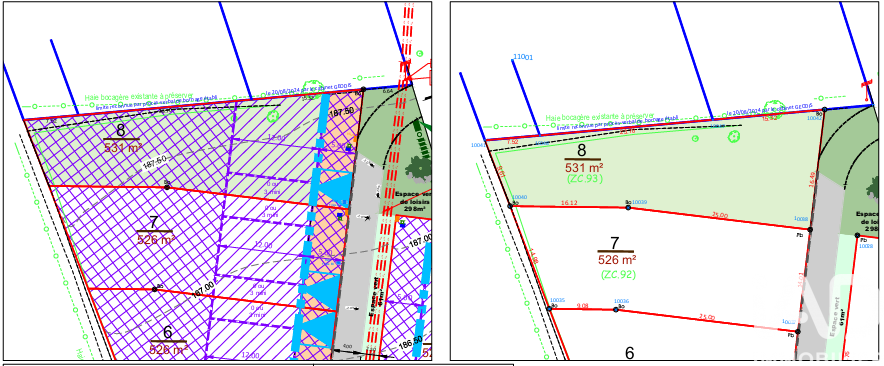884x366 pixels.
Task: Click survey point marker 10040 on right plan
Action: pyautogui.click(x=511, y=206)
